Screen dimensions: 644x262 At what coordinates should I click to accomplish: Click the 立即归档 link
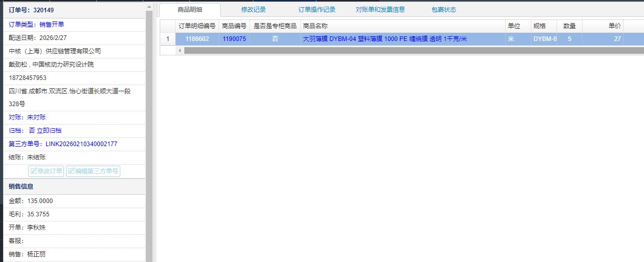(49, 131)
